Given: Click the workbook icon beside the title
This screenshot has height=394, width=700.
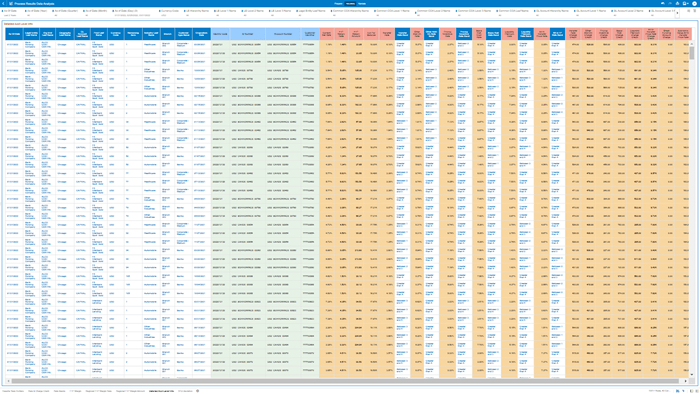Looking at the screenshot, I should click(x=11, y=3).
